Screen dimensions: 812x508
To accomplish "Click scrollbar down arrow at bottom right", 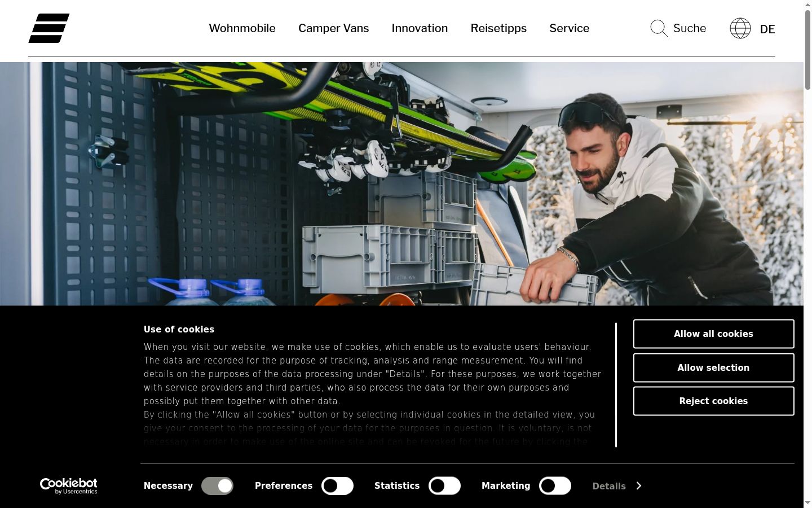I will (807, 503).
